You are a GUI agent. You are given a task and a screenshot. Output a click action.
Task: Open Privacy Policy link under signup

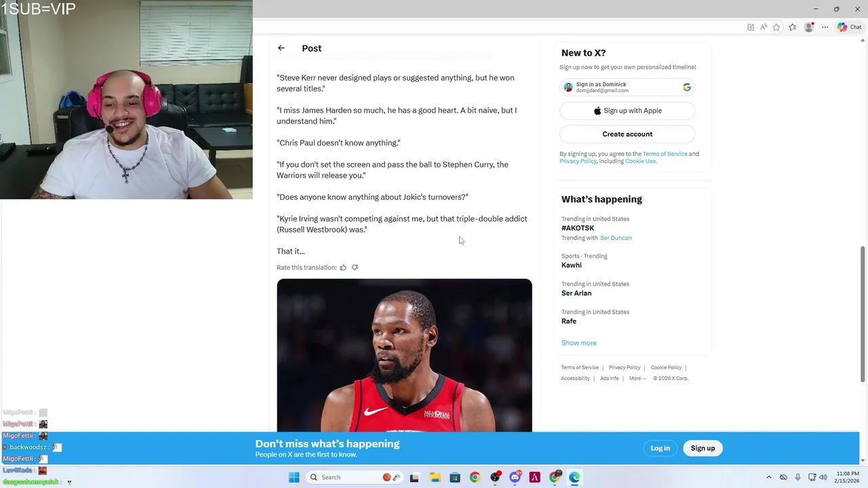click(578, 161)
